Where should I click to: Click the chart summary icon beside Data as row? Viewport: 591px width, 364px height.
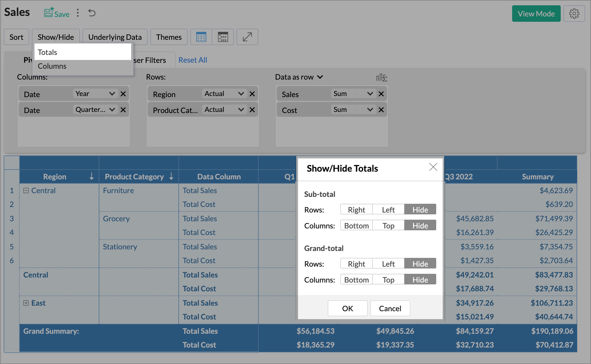(382, 77)
